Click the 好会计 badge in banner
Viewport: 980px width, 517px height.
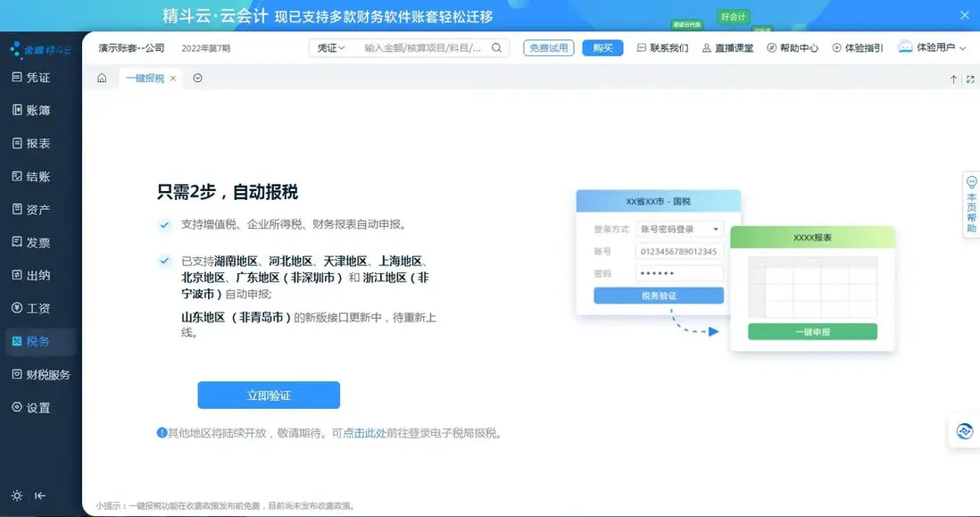[x=733, y=17]
